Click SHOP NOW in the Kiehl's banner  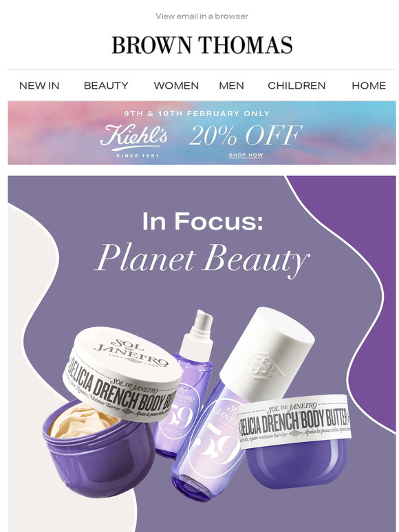[x=246, y=155]
